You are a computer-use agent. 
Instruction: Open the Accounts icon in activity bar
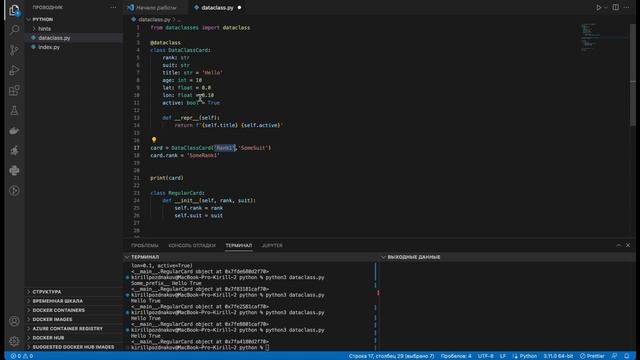14,321
